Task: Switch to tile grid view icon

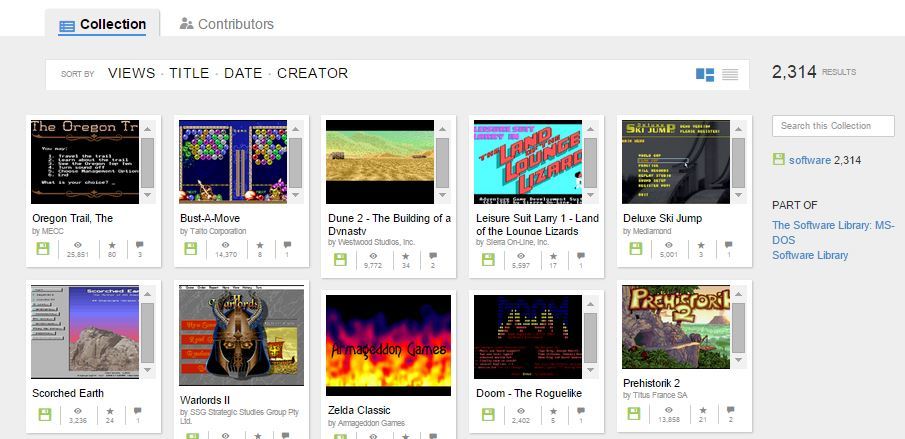Action: [x=705, y=74]
